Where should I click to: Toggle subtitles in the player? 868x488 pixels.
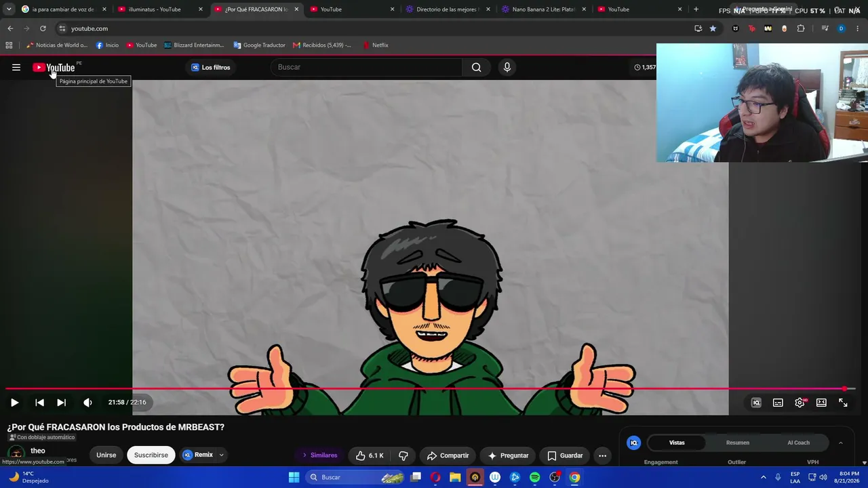[x=778, y=403]
